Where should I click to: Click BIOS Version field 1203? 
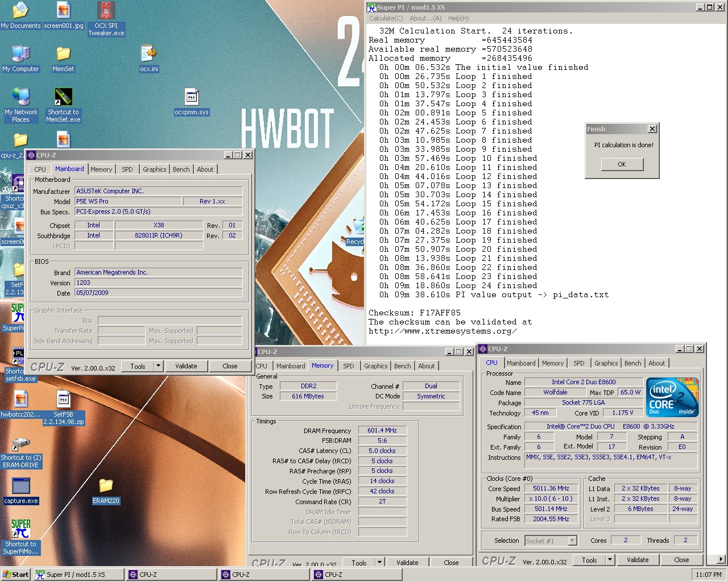(x=159, y=282)
